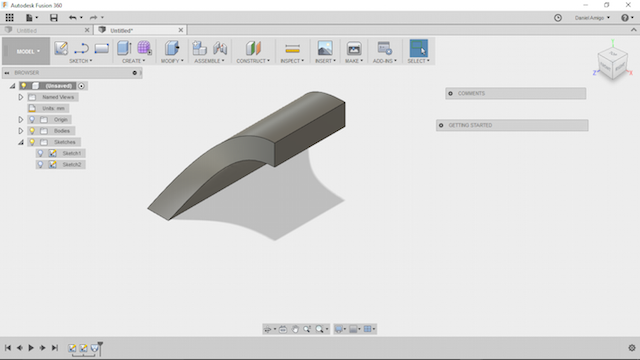640x360 pixels.
Task: Toggle Sketch1 visibility lightbulb
Action: click(40, 153)
